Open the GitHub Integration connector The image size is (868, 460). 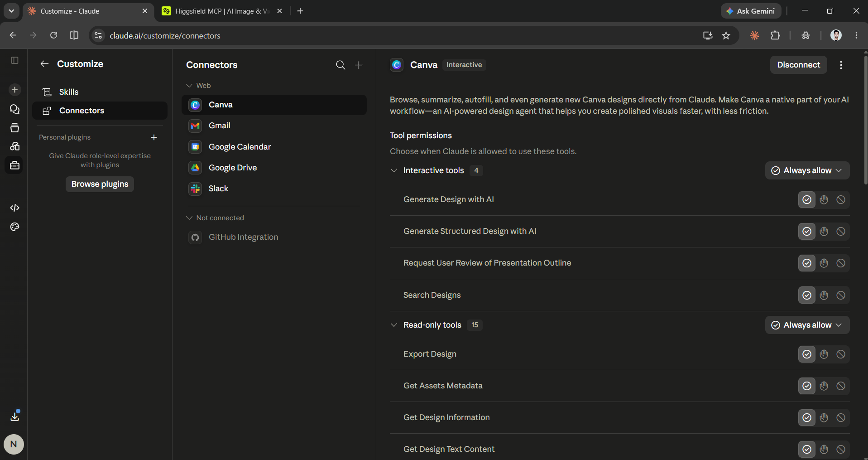click(x=274, y=237)
